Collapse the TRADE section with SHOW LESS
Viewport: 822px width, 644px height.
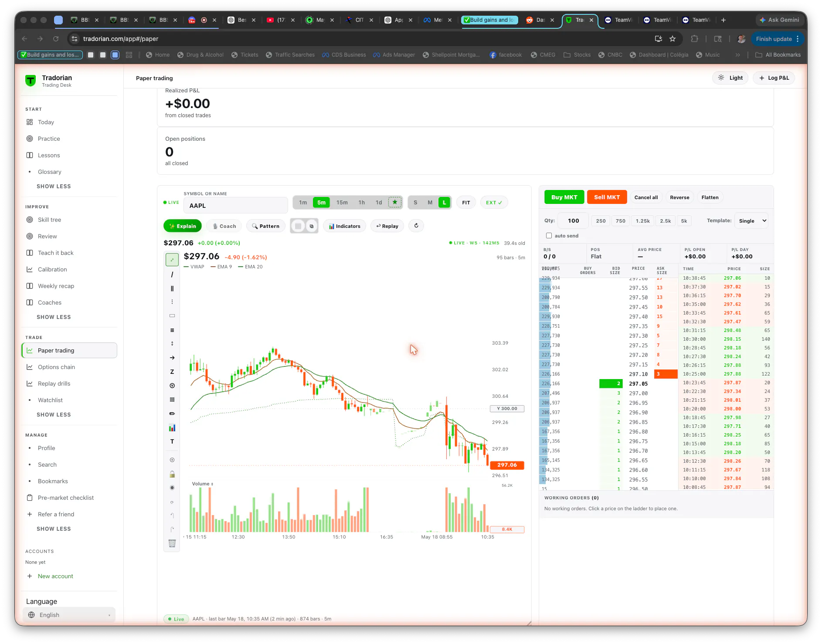click(54, 414)
